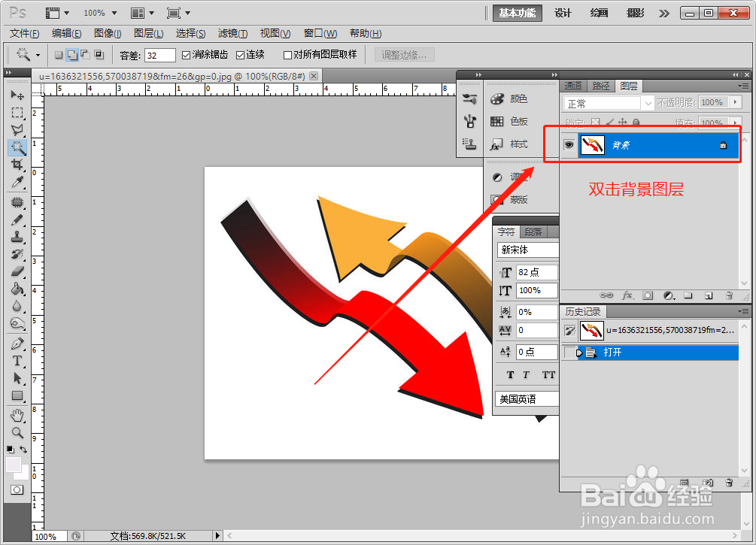Select the Healing Brush tool
This screenshot has height=545, width=756.
pos(17,202)
